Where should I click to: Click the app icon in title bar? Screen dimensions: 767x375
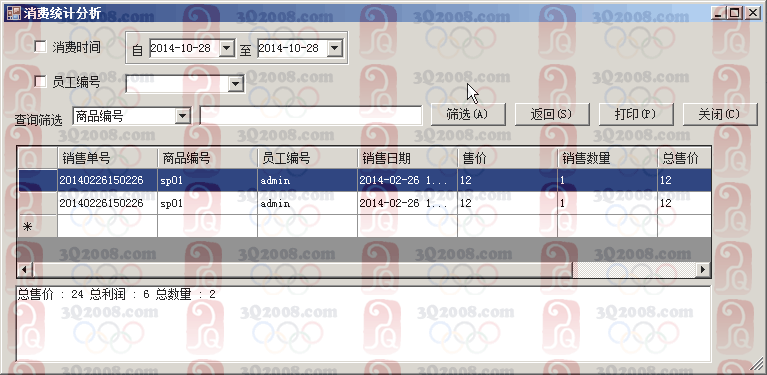[x=13, y=13]
